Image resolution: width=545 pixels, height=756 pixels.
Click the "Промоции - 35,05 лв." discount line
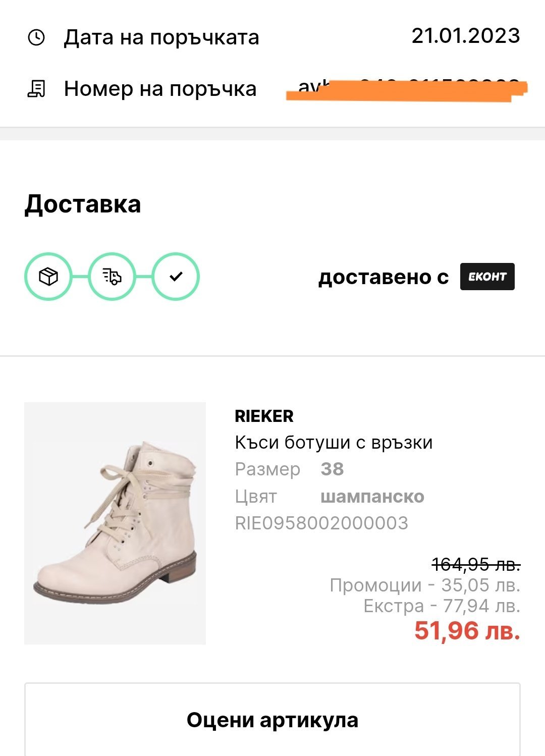425,585
